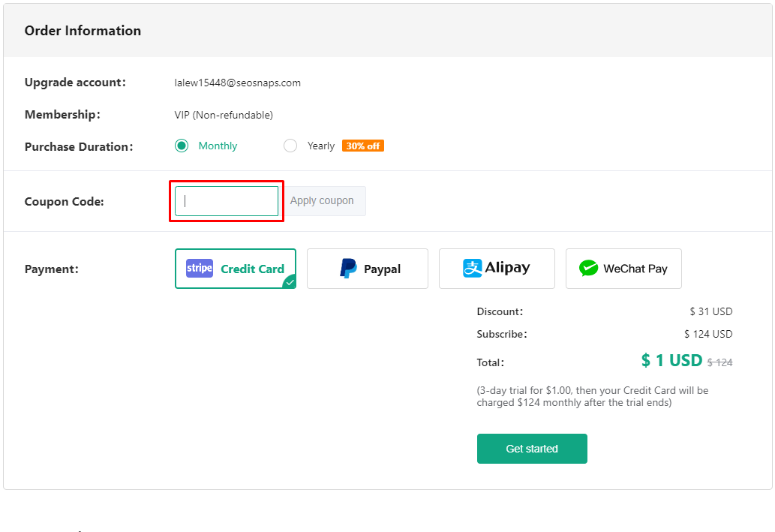Click the WeChat Pay green logo

[x=589, y=269]
